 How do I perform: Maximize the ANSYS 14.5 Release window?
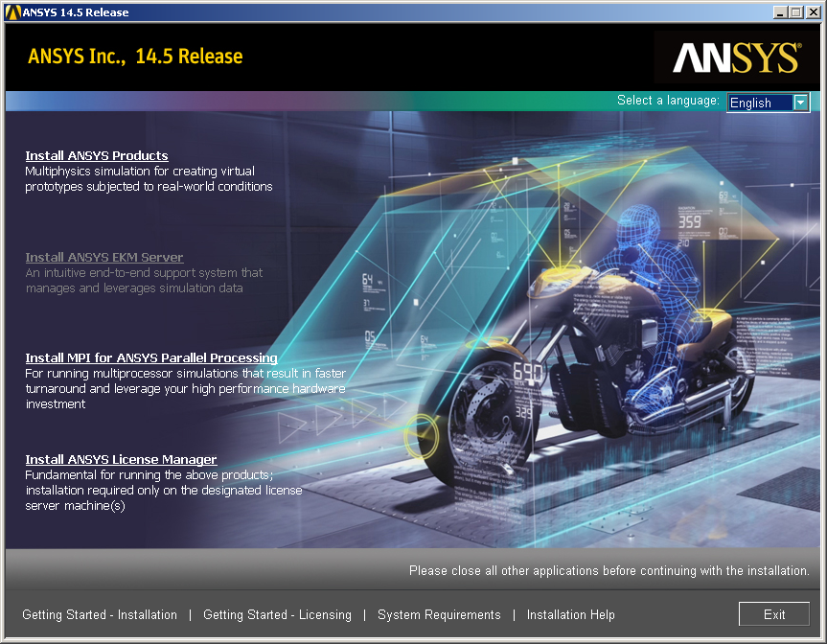point(796,12)
